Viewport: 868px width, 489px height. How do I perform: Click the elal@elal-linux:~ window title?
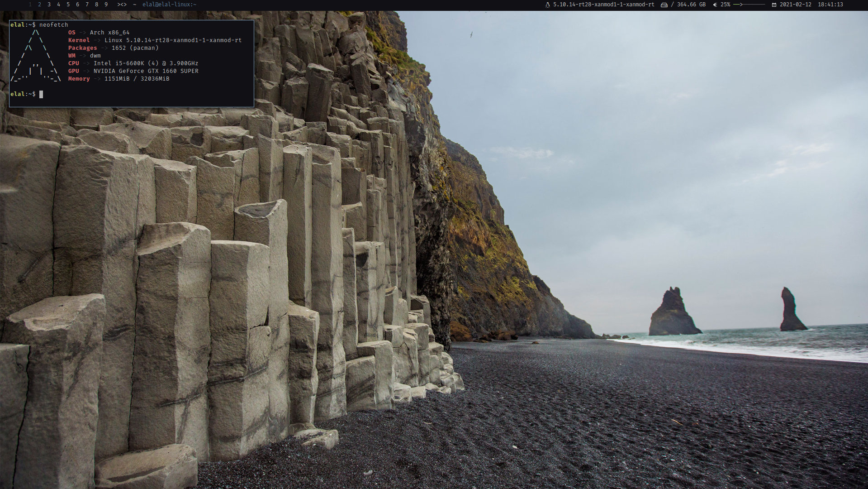[169, 5]
